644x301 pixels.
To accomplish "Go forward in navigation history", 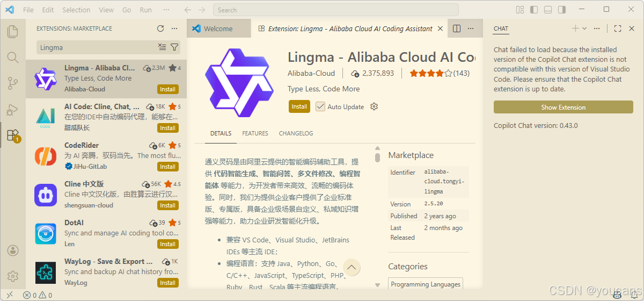I will [x=202, y=10].
